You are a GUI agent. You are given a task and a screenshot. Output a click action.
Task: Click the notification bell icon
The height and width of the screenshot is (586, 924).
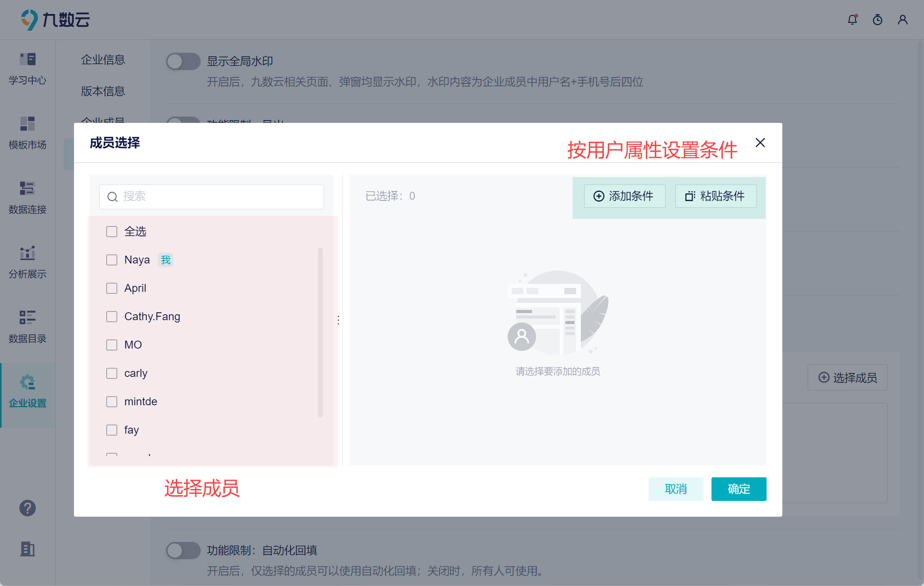(852, 20)
